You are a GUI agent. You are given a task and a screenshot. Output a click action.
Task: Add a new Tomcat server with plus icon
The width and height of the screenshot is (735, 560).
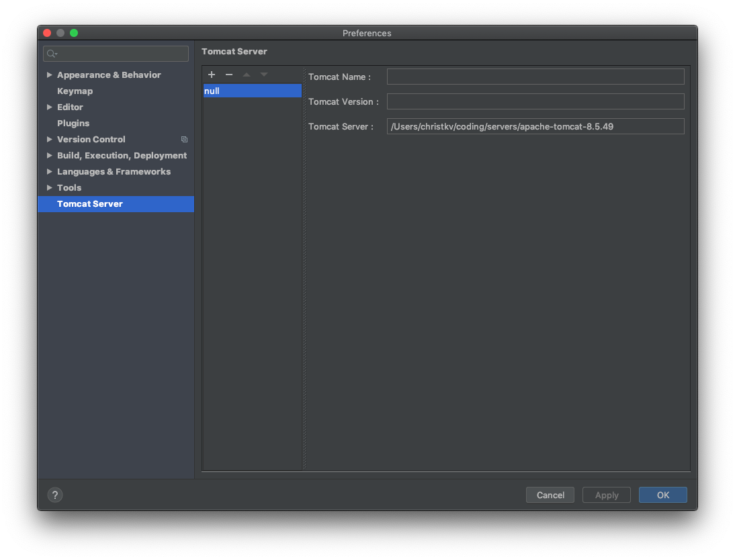(x=212, y=75)
